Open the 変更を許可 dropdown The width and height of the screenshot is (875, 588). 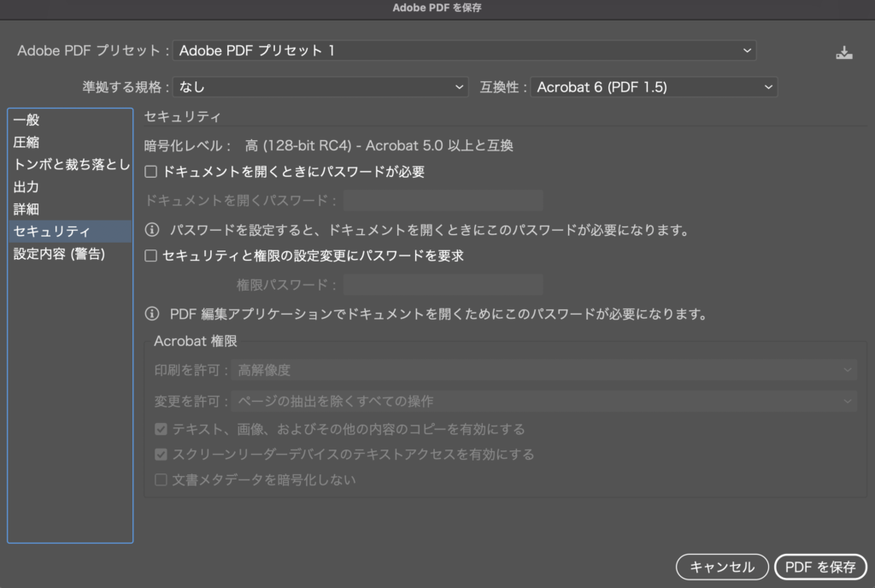point(543,401)
